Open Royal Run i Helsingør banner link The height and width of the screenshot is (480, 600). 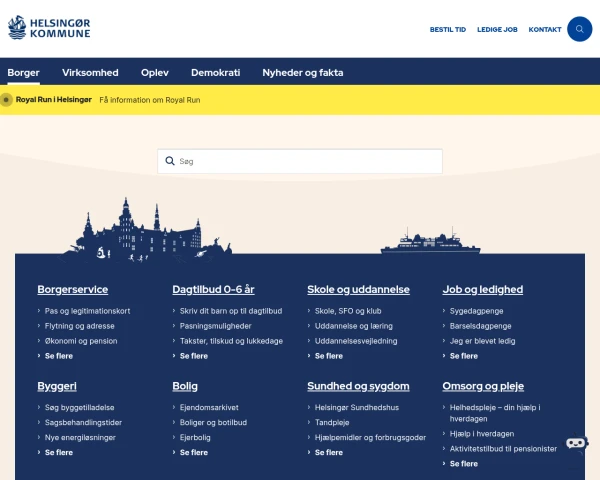[54, 100]
